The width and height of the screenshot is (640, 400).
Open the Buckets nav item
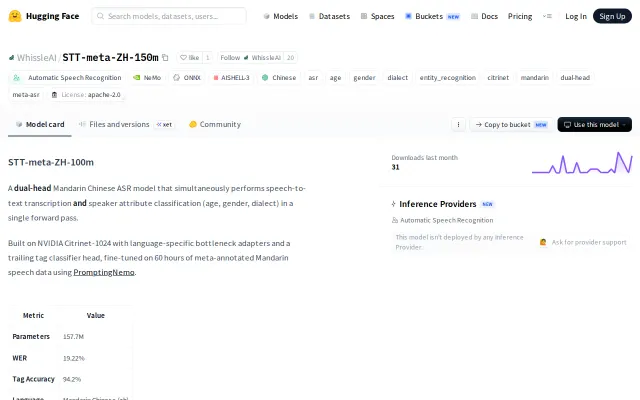[432, 16]
